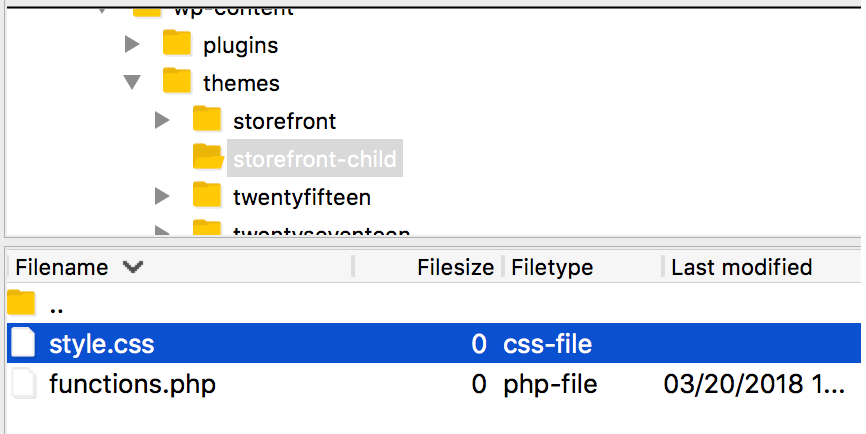Sort by Last modified column header
Viewport: 866px width, 434px height.
(741, 267)
